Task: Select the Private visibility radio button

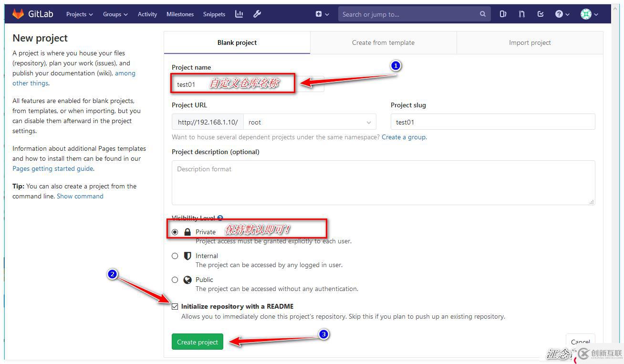Action: tap(175, 232)
